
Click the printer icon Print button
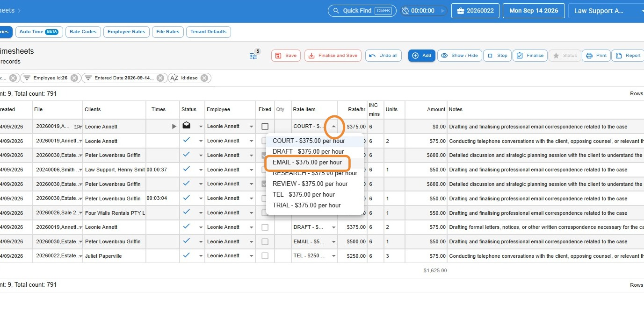click(x=596, y=56)
